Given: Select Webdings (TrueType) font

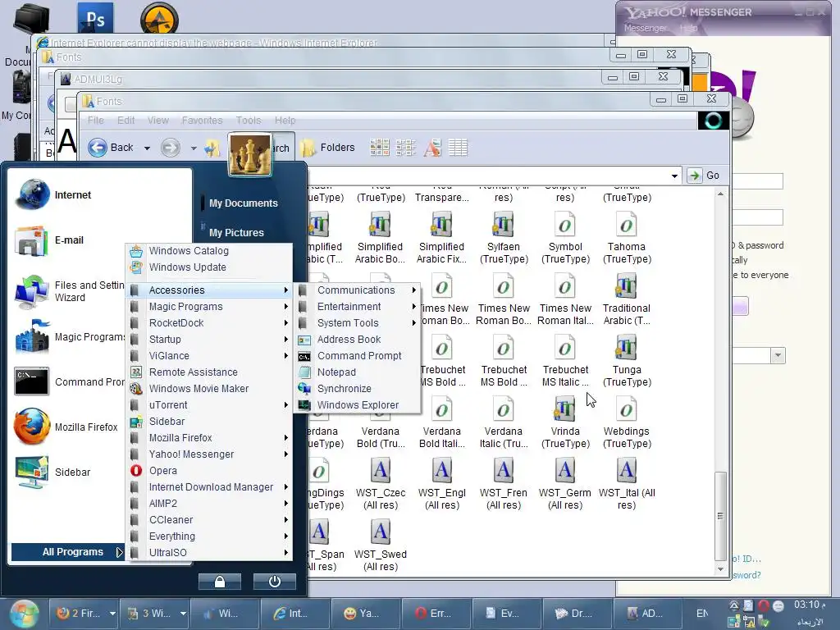Looking at the screenshot, I should [626, 422].
